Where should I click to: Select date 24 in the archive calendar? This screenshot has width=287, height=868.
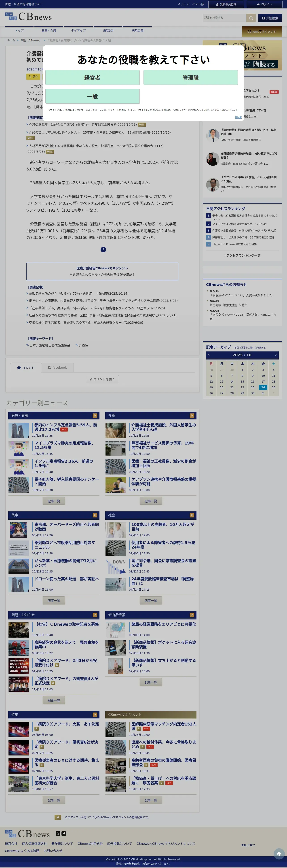tap(263, 387)
